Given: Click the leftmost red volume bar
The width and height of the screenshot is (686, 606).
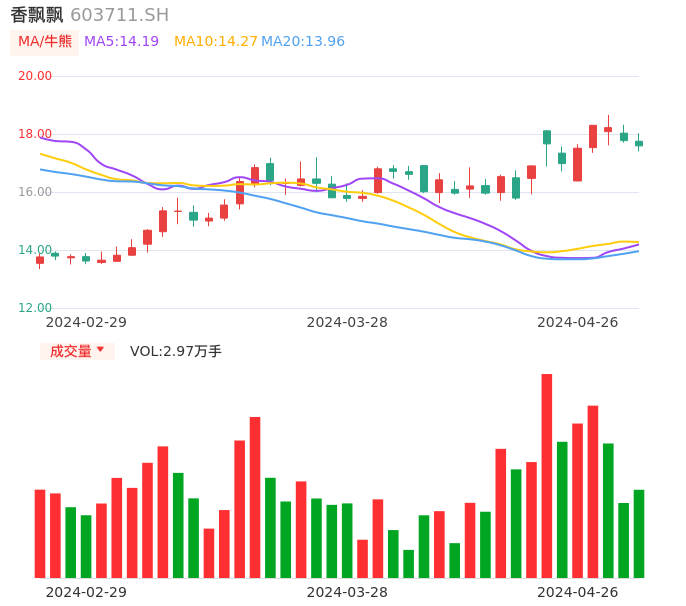Looking at the screenshot, I should [x=40, y=533].
